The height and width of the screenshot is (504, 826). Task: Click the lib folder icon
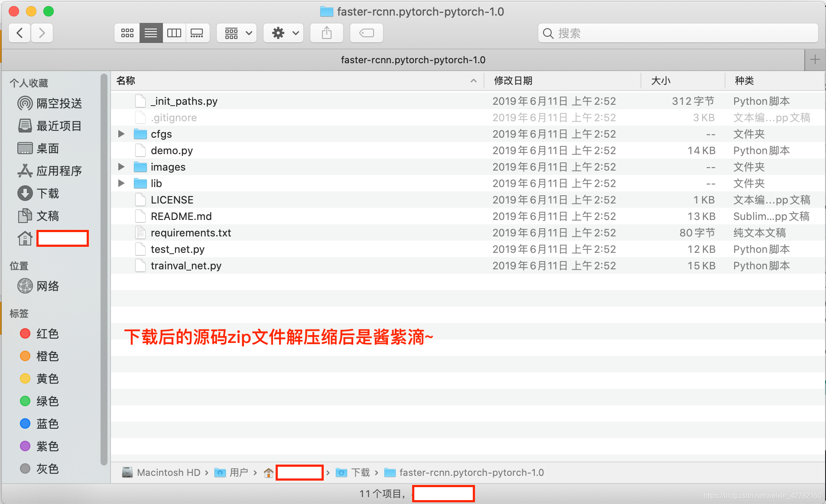coord(140,184)
